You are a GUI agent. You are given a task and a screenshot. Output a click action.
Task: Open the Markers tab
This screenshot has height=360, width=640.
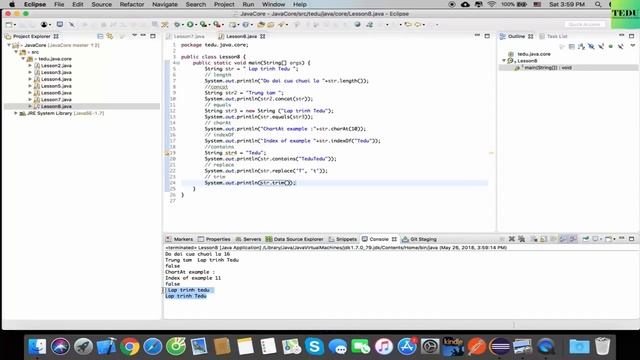coord(179,239)
